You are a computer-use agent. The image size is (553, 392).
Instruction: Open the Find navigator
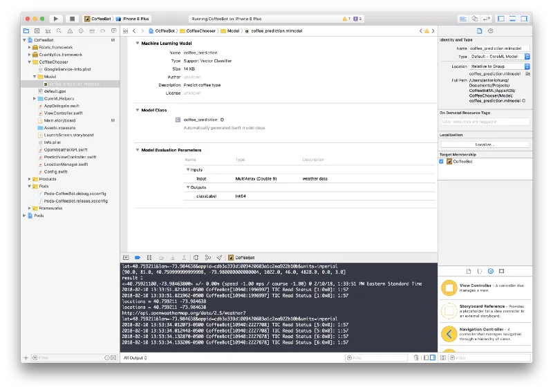[59, 31]
